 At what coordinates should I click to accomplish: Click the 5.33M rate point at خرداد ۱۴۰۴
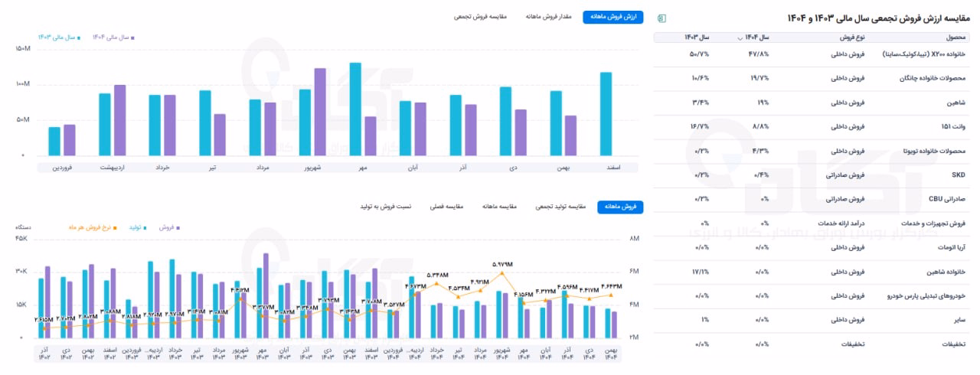pyautogui.click(x=436, y=284)
